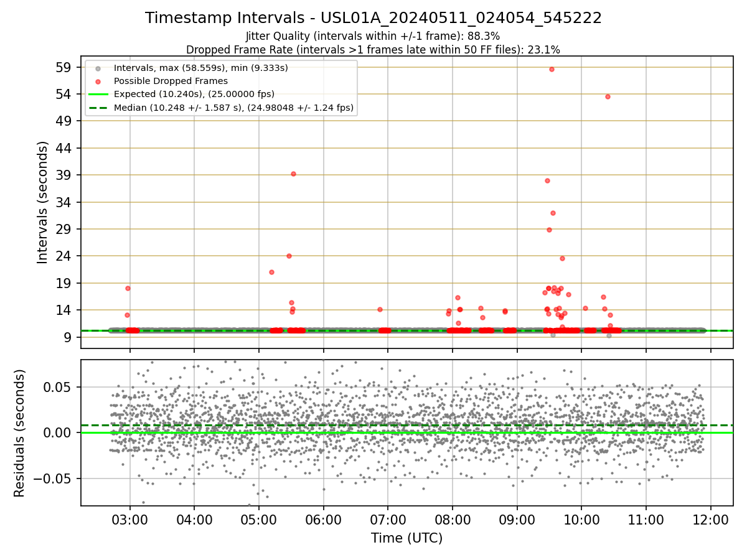Click the solid green line sample in legend
This screenshot has width=747, height=560.
click(98, 95)
